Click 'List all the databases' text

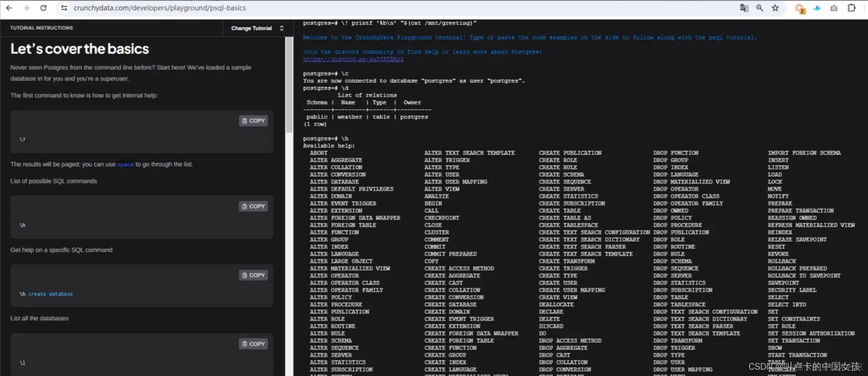click(x=39, y=318)
